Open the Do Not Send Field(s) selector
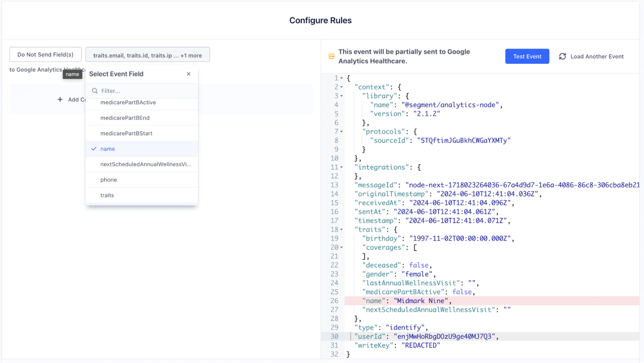The width and height of the screenshot is (644, 363). click(45, 54)
